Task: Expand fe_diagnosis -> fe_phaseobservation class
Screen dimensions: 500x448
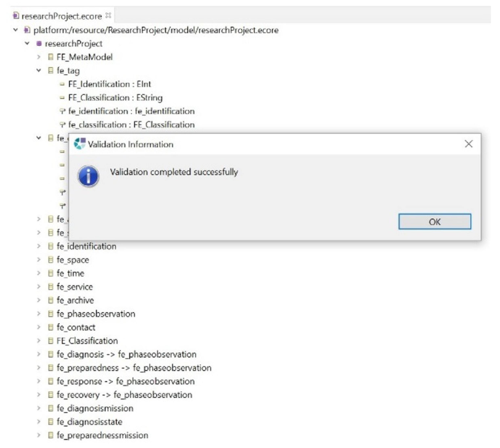Action: point(39,354)
